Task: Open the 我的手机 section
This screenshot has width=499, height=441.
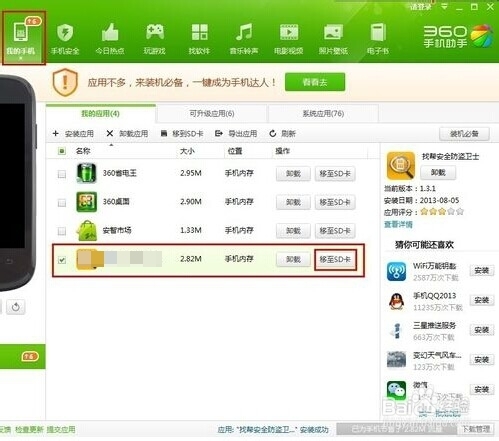Action: point(23,37)
